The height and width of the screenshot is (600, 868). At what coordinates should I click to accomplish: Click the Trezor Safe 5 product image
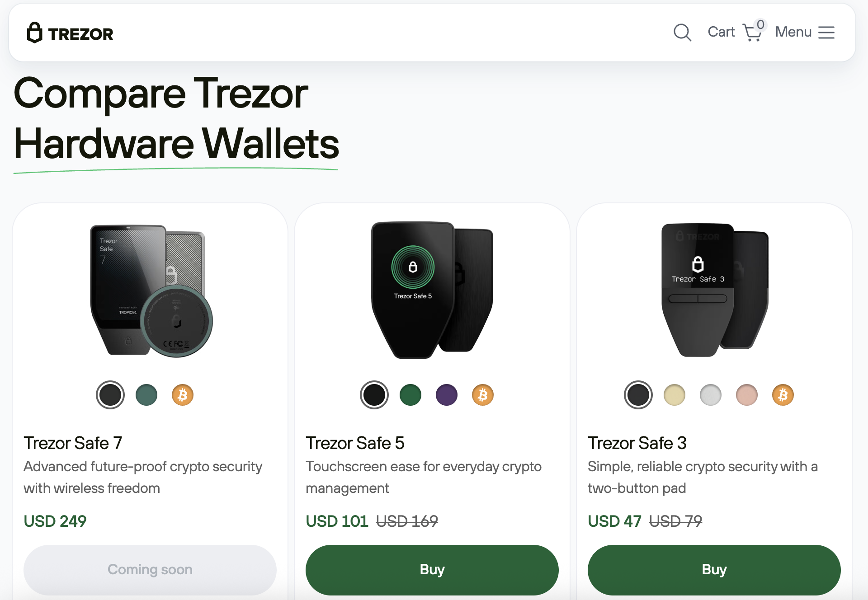click(432, 290)
